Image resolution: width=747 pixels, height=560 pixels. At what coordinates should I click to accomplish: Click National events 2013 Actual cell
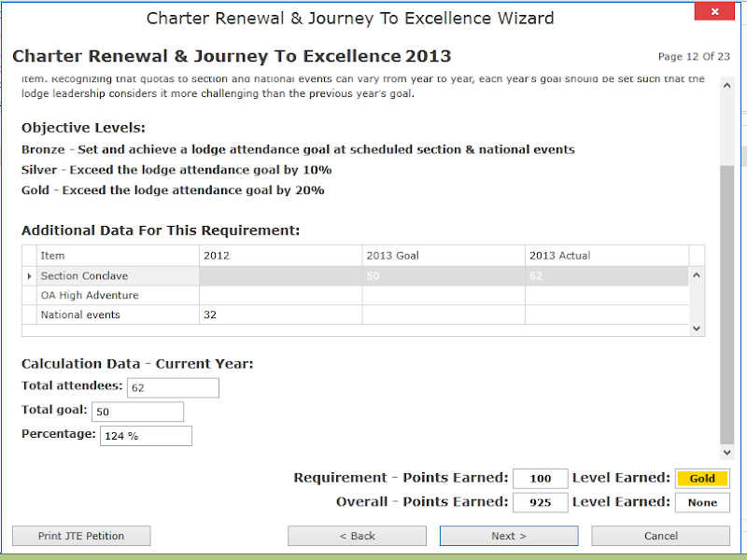pyautogui.click(x=607, y=315)
